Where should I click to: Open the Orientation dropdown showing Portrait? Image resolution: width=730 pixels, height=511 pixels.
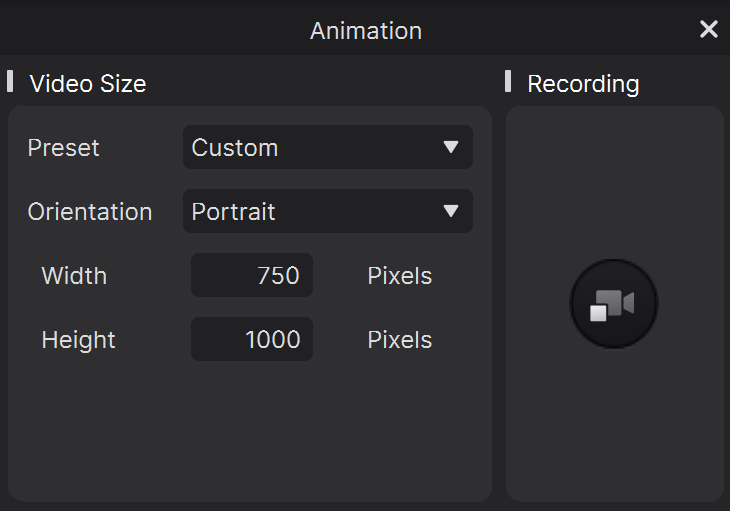[x=328, y=211]
